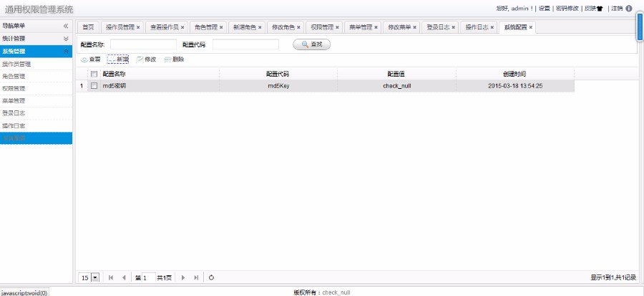The height and width of the screenshot is (296, 644).
Task: Switch to the 修改菜单 tab
Action: 399,27
